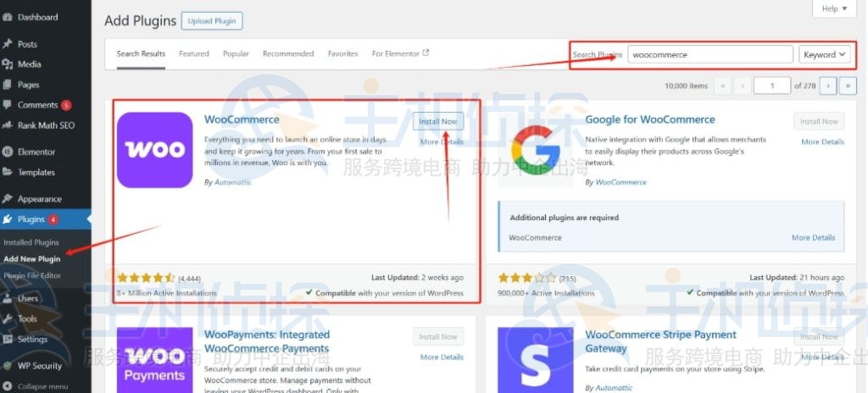
Task: Switch to the Featured tab
Action: pyautogui.click(x=194, y=53)
